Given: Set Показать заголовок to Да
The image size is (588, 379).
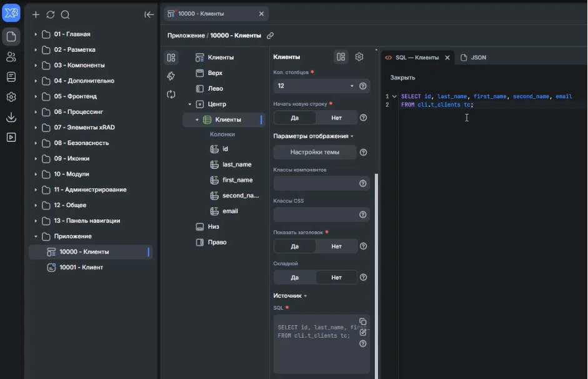Looking at the screenshot, I should click(295, 246).
